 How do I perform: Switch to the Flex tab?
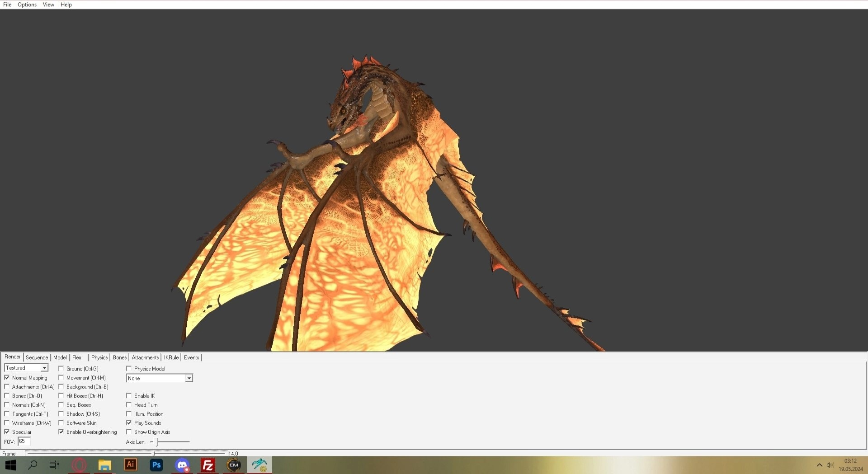pyautogui.click(x=77, y=357)
